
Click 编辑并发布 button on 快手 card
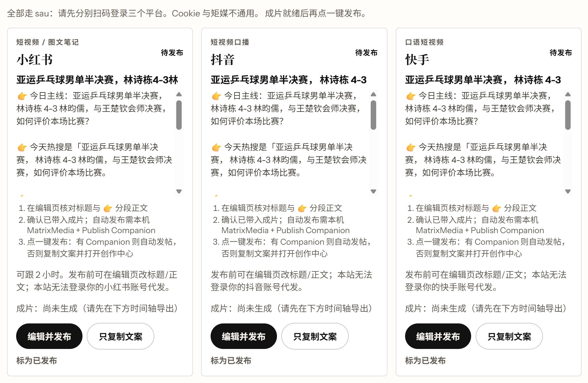pos(438,336)
